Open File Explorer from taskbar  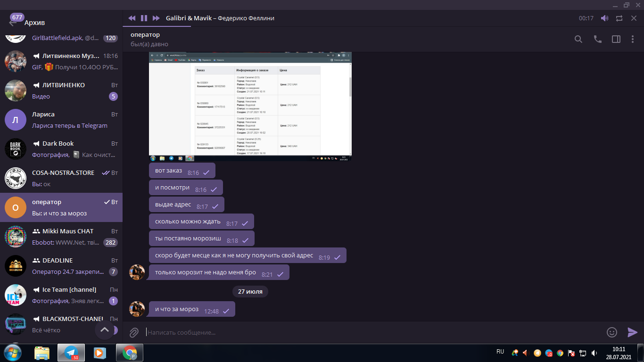click(42, 353)
